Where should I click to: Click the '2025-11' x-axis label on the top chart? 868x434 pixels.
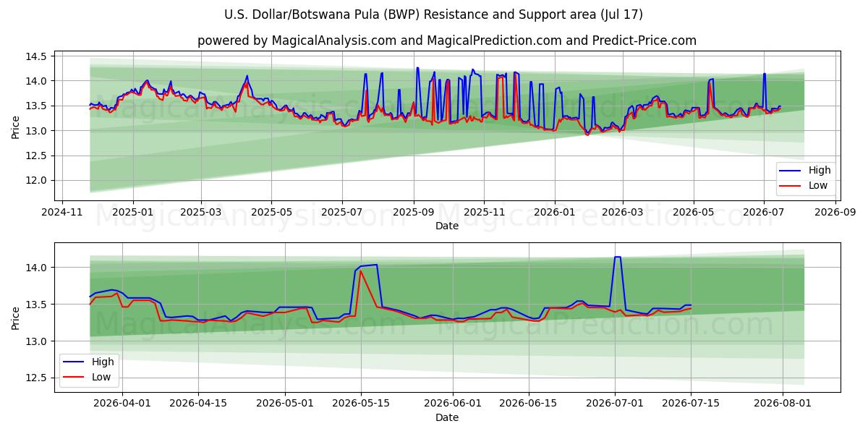coord(485,213)
